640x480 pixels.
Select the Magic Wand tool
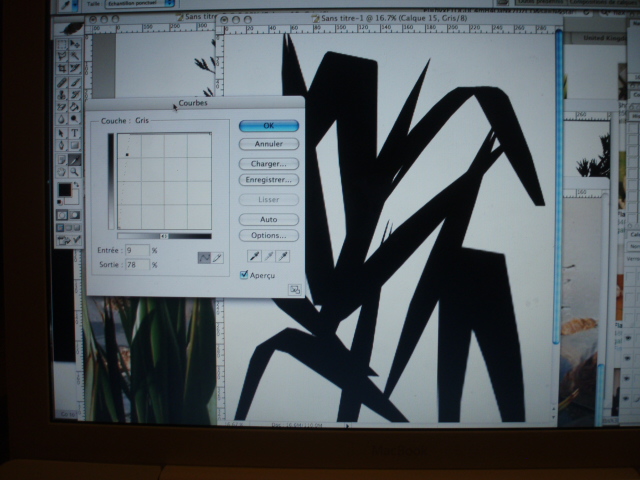pos(75,56)
